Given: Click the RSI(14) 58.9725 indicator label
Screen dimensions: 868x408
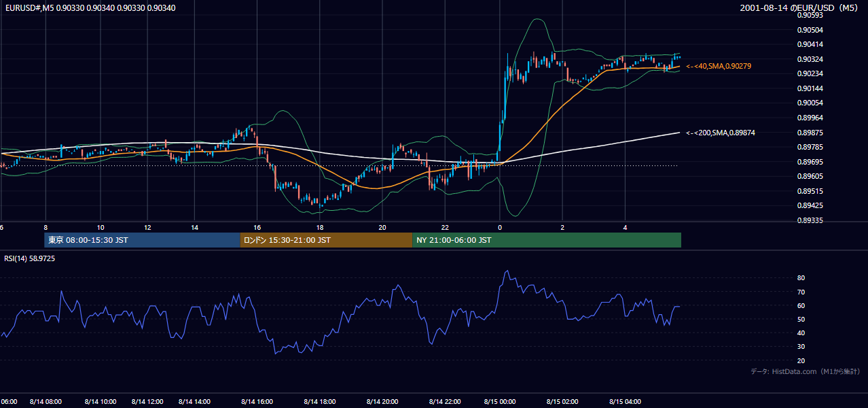Looking at the screenshot, I should coord(30,258).
